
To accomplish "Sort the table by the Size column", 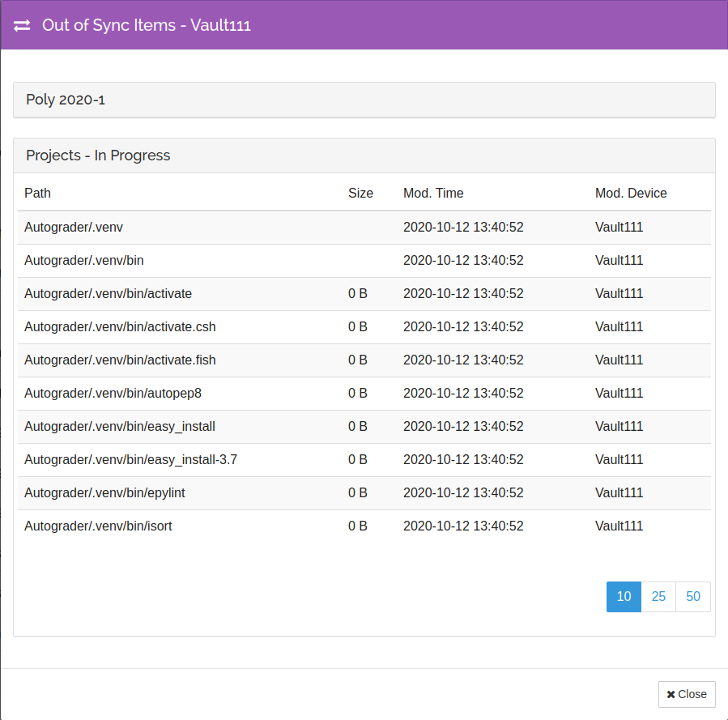I will tap(360, 193).
